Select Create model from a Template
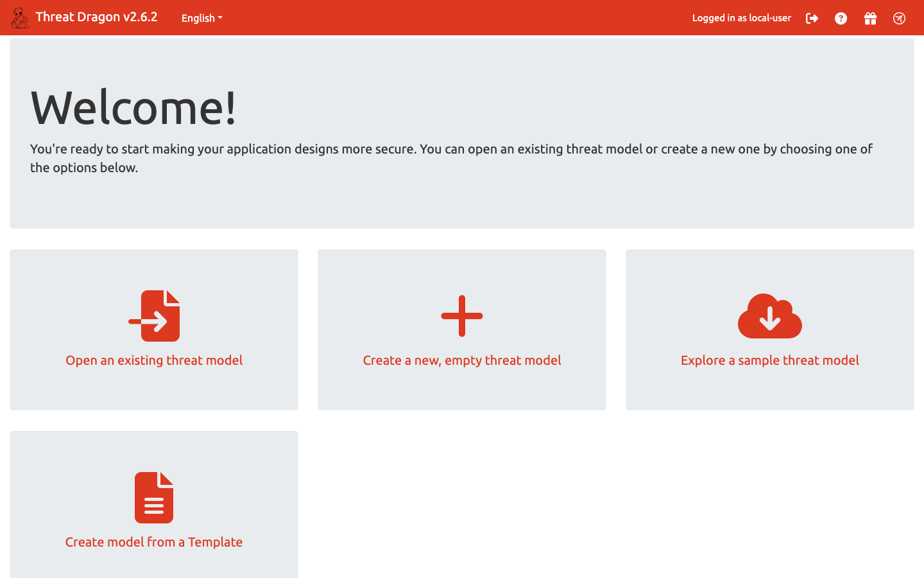Screen dimensions: 924x578 [154, 542]
